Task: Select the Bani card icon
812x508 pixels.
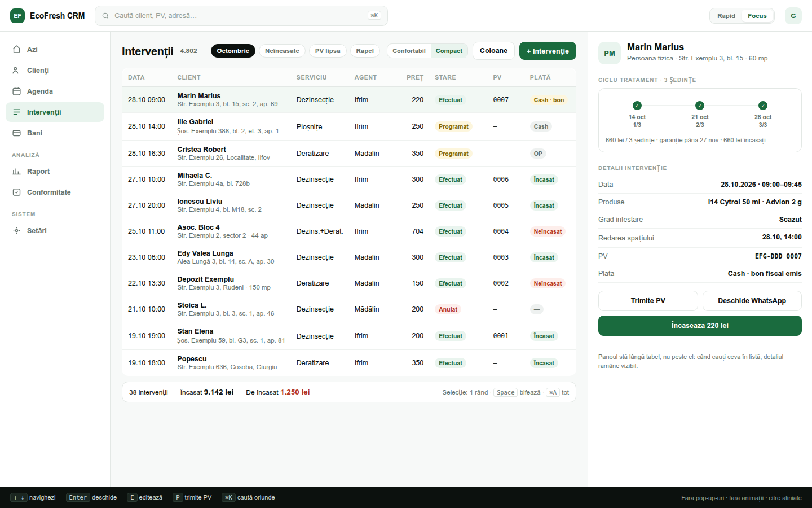Action: [16, 133]
